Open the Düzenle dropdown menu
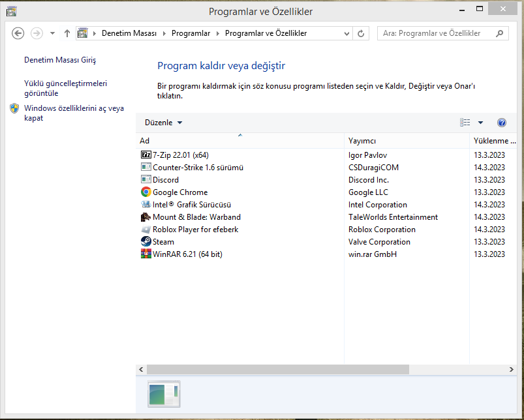 [163, 123]
